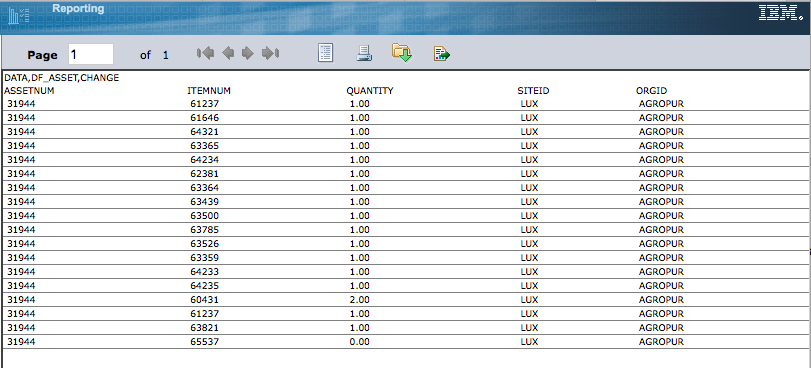Click AGROPUR org in the 65537 row
811x368 pixels.
[x=661, y=342]
